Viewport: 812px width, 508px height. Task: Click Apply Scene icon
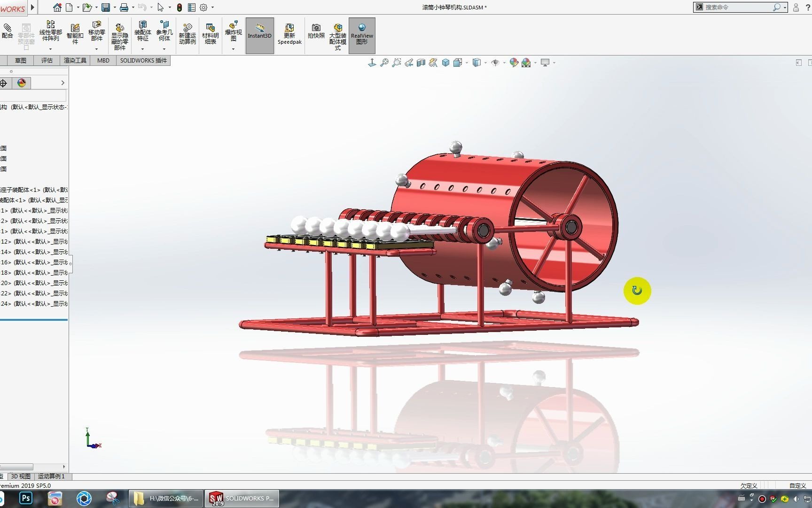tap(526, 63)
